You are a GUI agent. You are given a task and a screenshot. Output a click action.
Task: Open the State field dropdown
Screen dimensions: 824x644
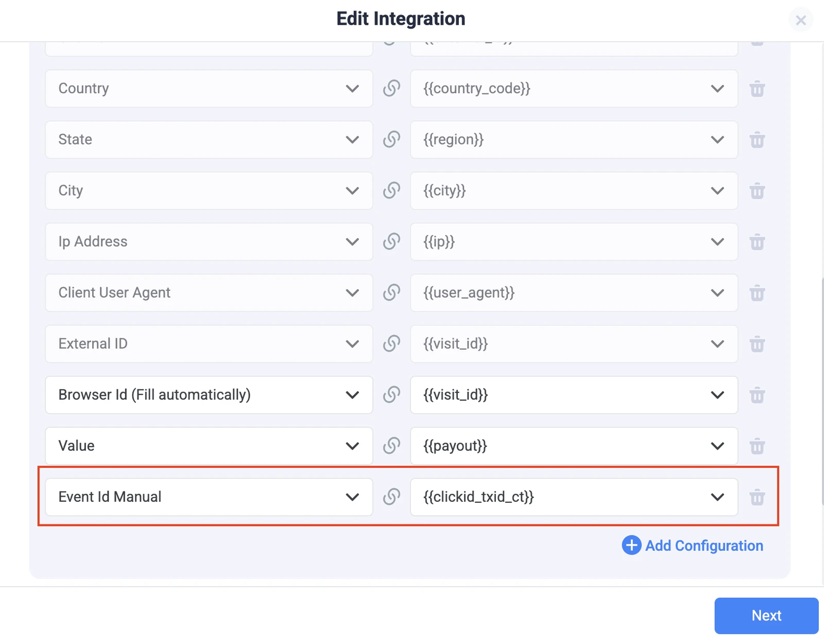209,140
